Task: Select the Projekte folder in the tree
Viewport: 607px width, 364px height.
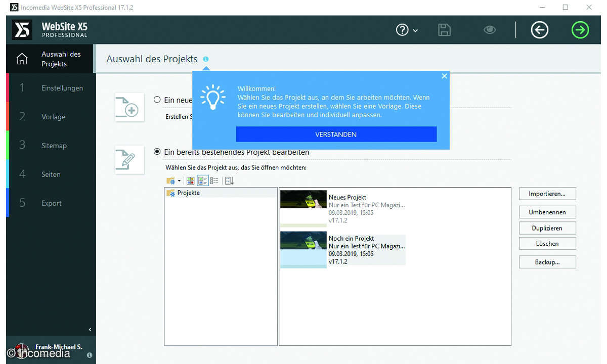Action: click(221, 193)
